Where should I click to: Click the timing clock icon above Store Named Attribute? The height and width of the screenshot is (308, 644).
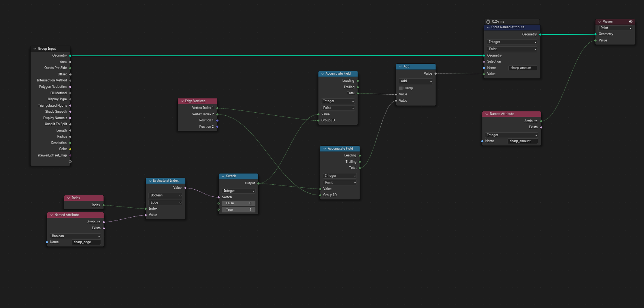488,21
